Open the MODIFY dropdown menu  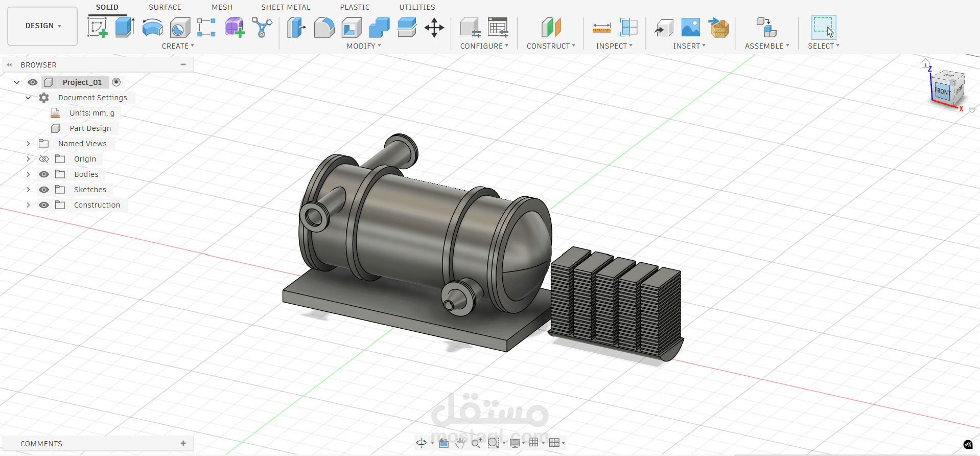[x=364, y=46]
